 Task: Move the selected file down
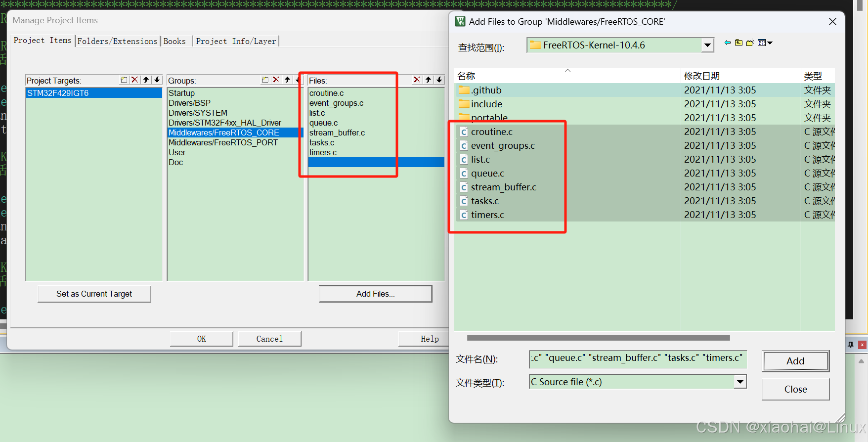click(x=439, y=80)
